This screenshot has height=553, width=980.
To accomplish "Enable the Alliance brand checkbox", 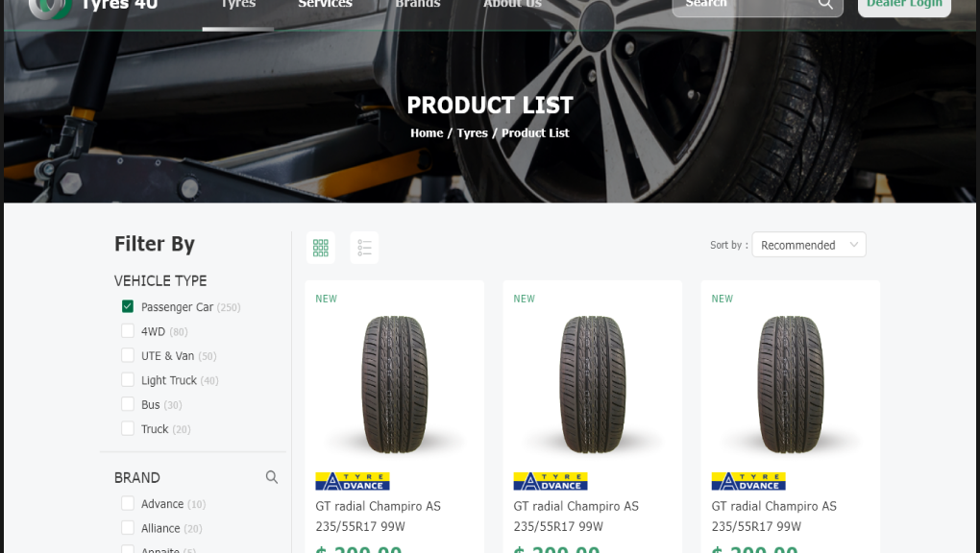I will coord(128,527).
